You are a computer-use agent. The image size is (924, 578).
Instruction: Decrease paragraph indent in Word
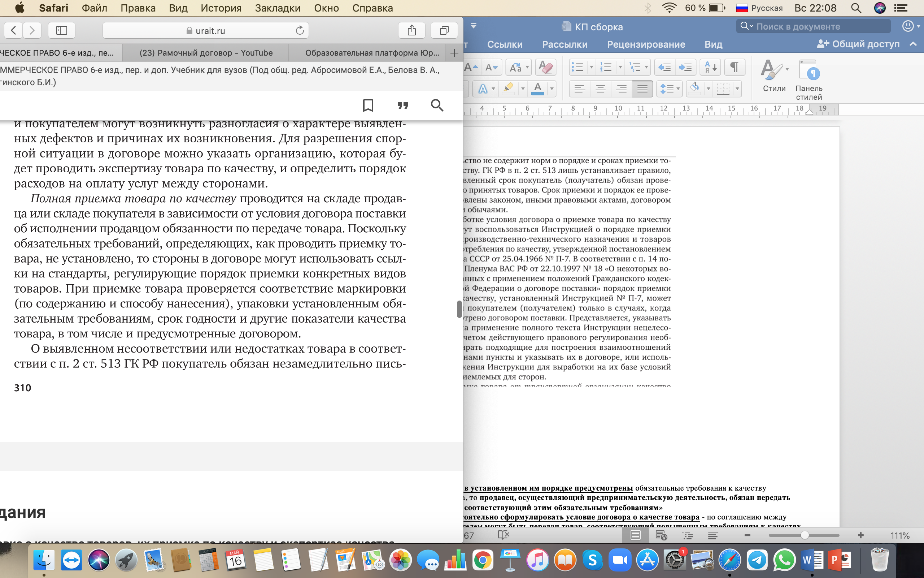pyautogui.click(x=665, y=67)
